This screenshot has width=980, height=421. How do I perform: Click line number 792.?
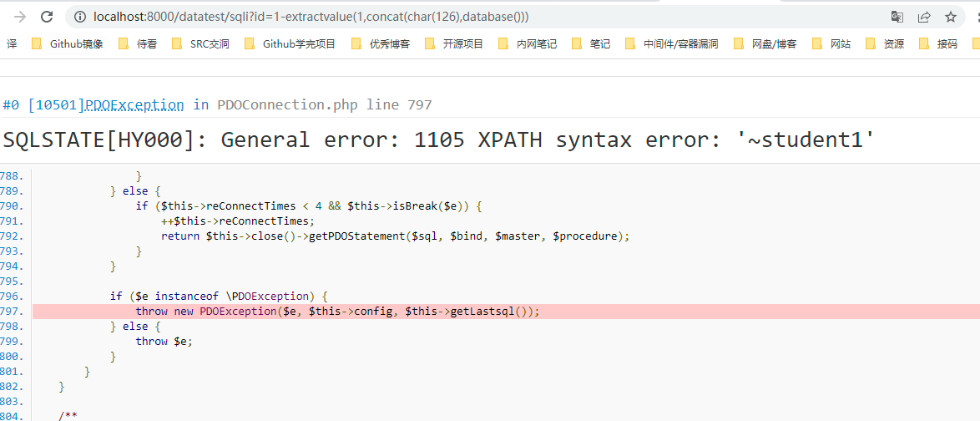pos(13,236)
